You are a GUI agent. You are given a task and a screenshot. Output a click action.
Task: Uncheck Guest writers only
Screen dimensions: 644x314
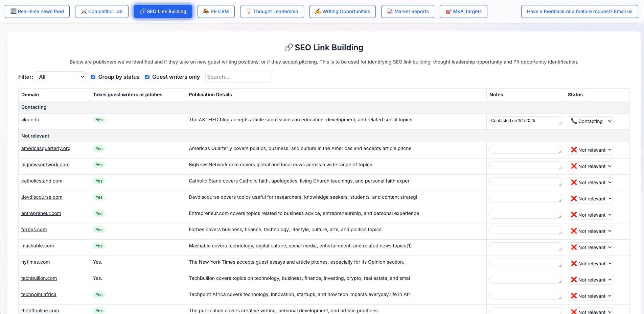click(x=147, y=77)
